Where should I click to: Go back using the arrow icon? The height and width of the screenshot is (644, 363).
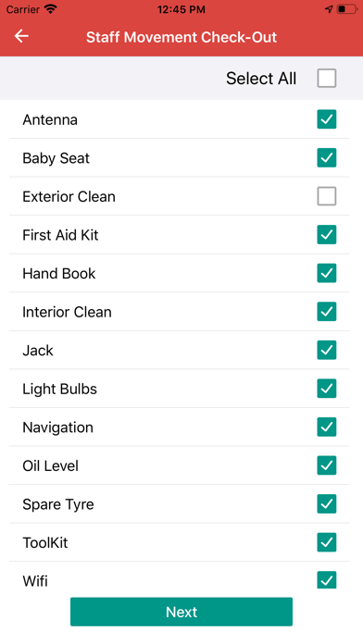pyautogui.click(x=21, y=37)
